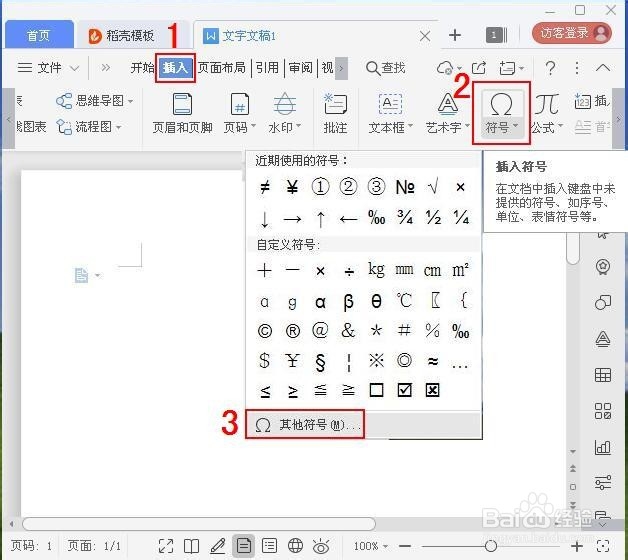Click the 访客登录 login button
Screen dimensions: 628x560
click(x=572, y=33)
